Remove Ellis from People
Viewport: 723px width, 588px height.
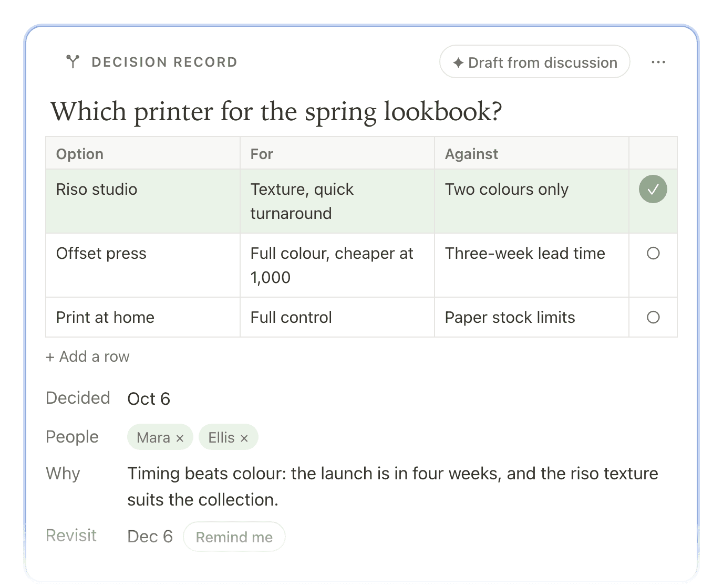(244, 438)
